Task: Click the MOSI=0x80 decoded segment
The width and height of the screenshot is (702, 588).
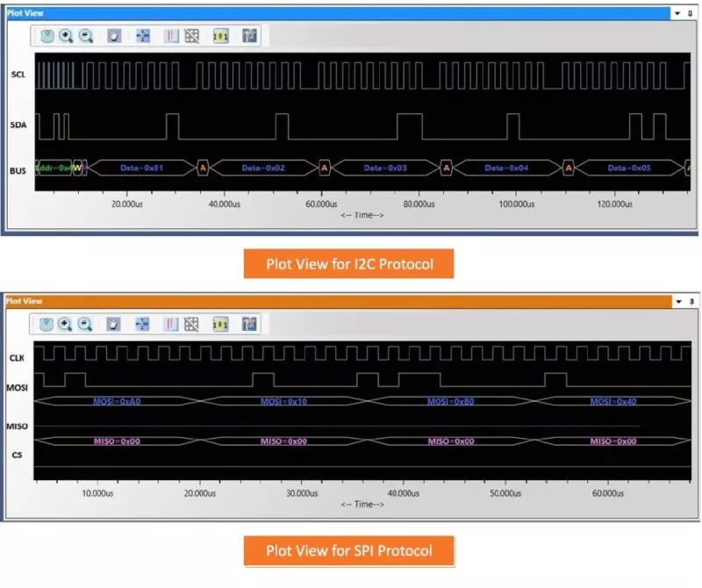Action: pos(451,402)
